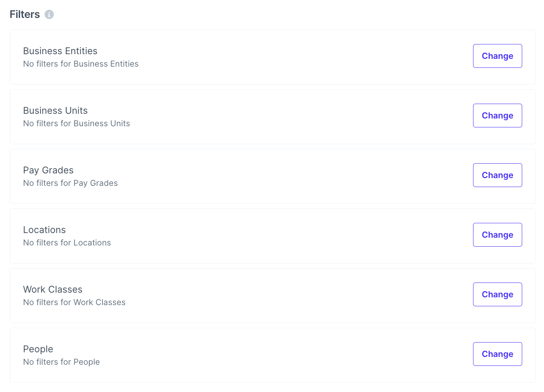
Task: Click the Locations title
Action: coord(44,230)
